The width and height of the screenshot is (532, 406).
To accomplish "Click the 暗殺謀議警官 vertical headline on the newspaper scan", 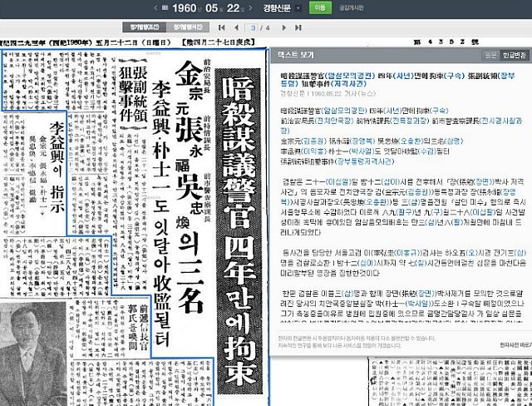I will [239, 230].
